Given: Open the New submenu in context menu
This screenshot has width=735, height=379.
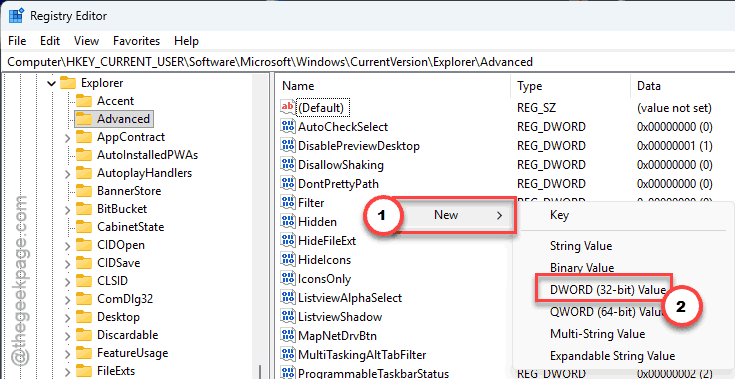Looking at the screenshot, I should 454,215.
